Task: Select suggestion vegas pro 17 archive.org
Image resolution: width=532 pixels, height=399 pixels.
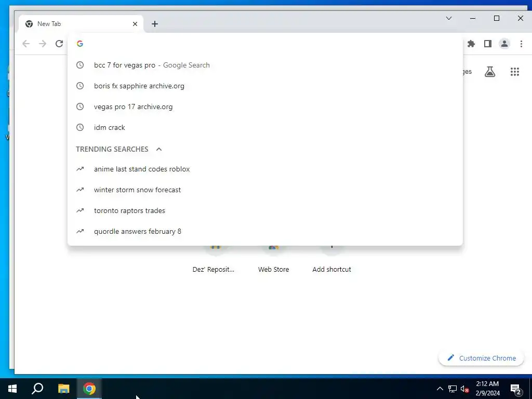Action: pos(265,107)
